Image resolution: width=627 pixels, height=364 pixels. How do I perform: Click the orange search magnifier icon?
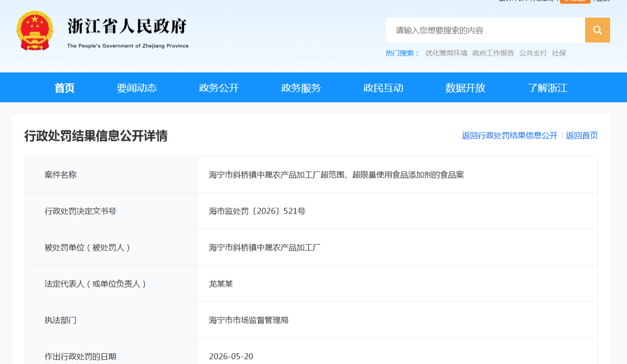point(598,30)
